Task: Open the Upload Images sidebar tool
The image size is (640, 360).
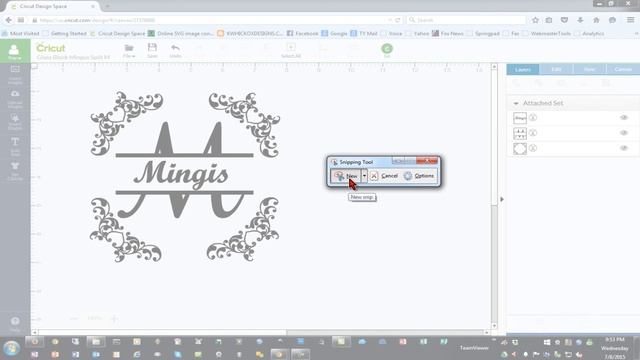Action: (15, 98)
